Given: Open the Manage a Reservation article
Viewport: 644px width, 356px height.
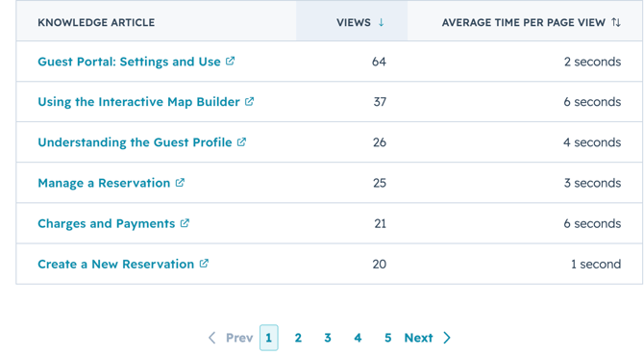Looking at the screenshot, I should (x=104, y=183).
